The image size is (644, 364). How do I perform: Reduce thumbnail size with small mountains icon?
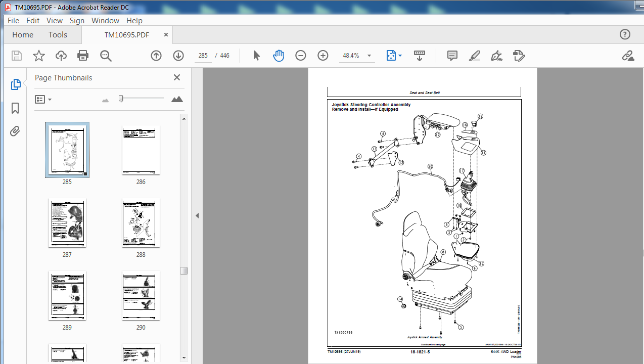coord(105,100)
